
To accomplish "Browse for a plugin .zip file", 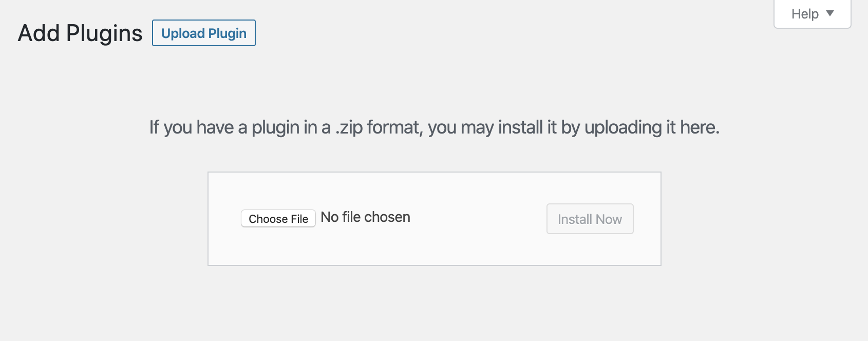I will click(278, 219).
